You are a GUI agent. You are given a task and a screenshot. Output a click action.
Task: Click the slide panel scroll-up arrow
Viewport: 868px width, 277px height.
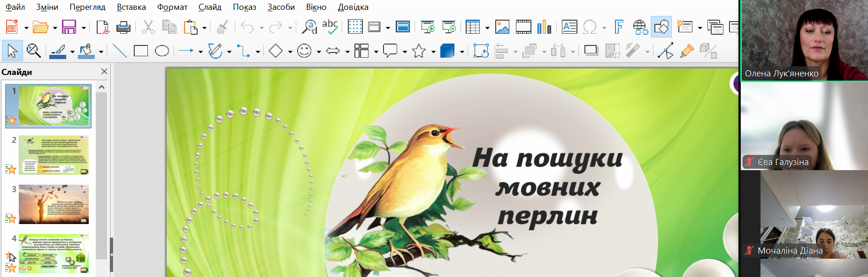[x=101, y=87]
